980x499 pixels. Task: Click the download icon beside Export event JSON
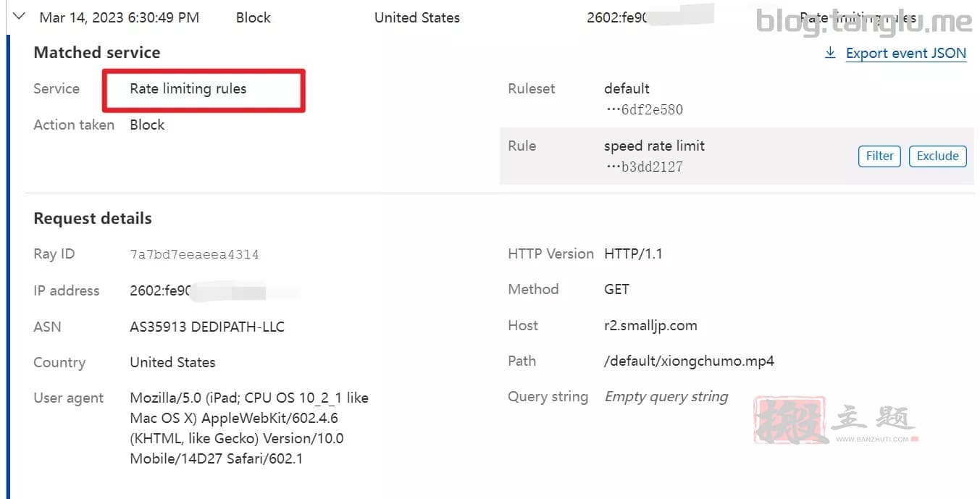point(830,53)
